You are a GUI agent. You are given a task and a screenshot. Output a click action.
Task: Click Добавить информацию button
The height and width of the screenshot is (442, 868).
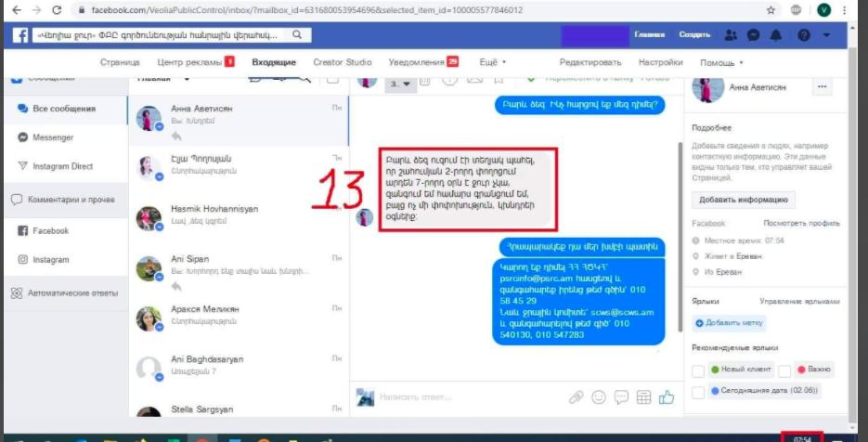point(743,200)
